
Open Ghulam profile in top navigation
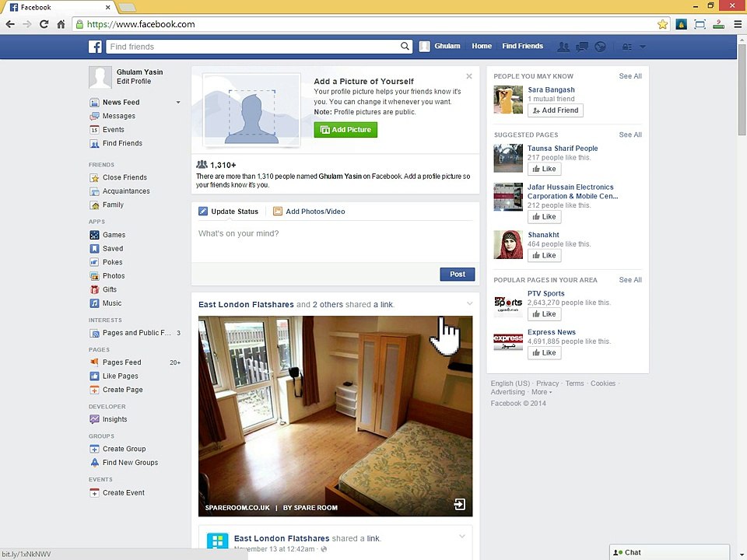(x=440, y=46)
